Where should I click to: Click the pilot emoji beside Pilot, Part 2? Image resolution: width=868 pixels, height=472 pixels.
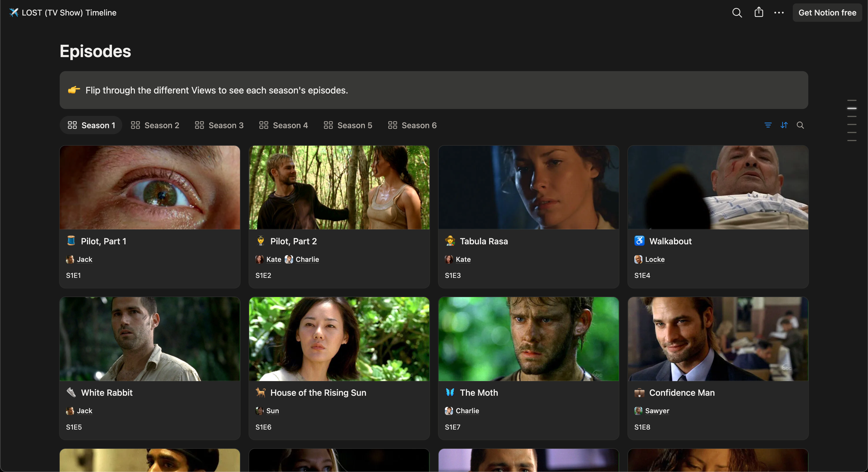coord(260,241)
